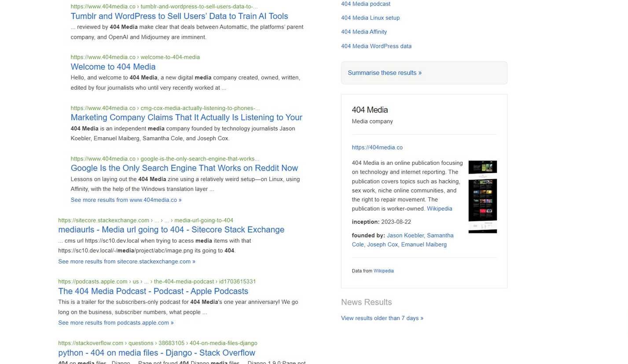The height and width of the screenshot is (364, 628).
Task: Open the Stack Overflow Django media files result
Action: coord(156,353)
